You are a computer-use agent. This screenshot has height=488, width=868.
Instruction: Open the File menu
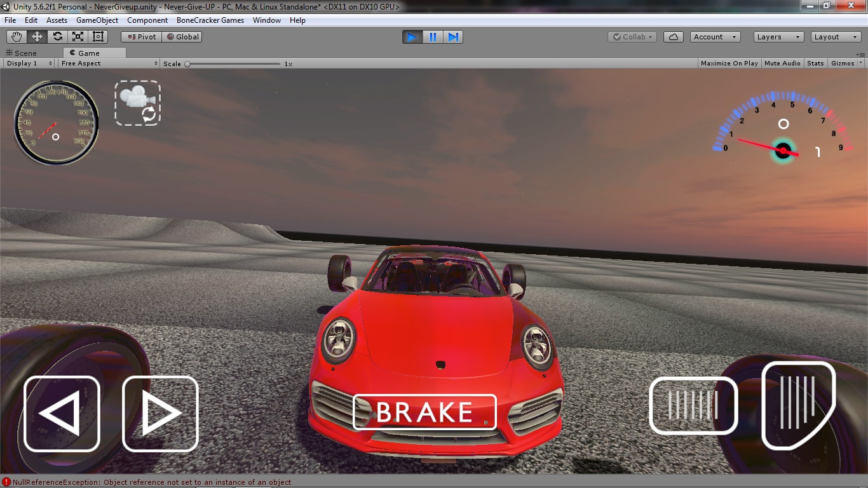coord(10,20)
